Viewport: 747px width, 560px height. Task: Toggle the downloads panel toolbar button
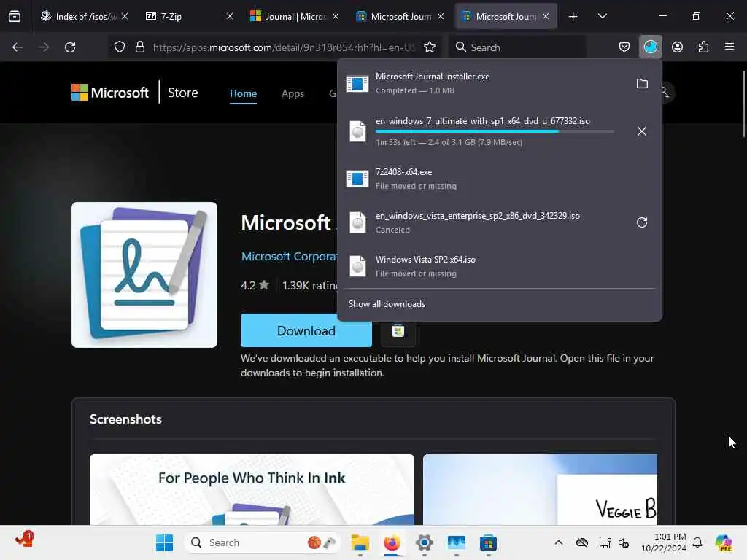(650, 47)
